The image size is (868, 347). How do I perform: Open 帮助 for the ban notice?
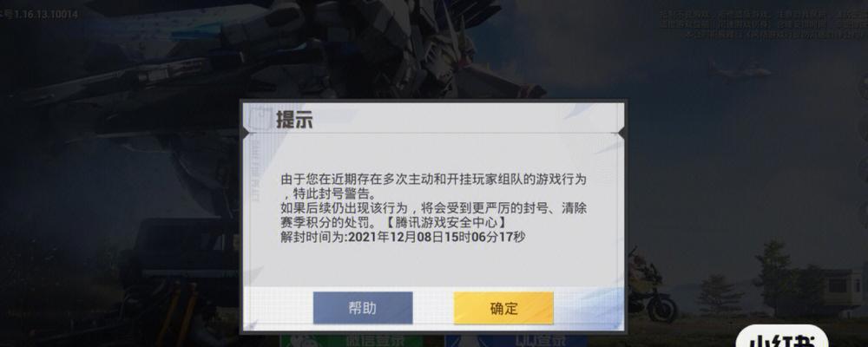[x=363, y=308]
